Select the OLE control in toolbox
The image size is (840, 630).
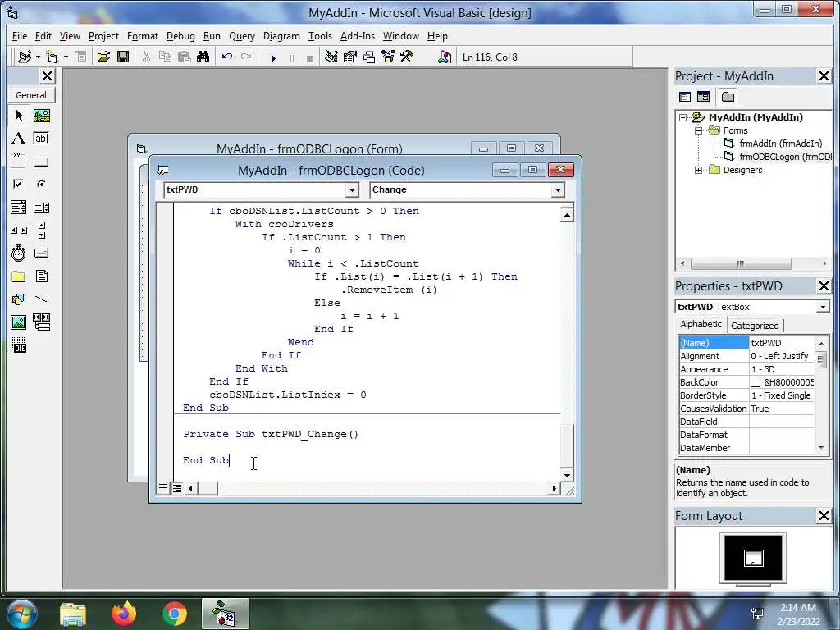[19, 345]
